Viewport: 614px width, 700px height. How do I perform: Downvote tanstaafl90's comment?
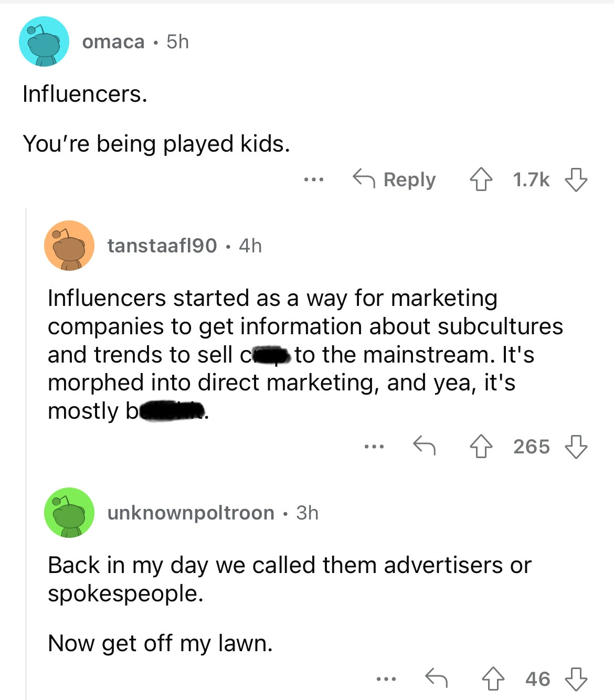[576, 447]
